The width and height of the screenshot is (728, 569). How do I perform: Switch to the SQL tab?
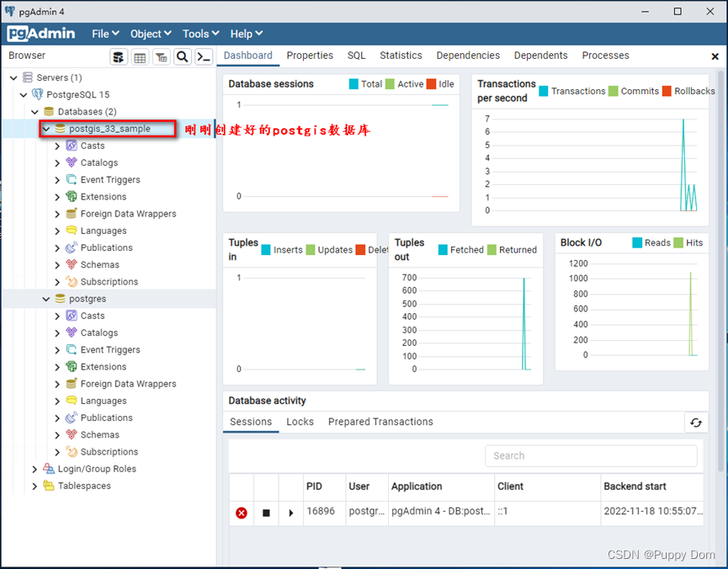[x=356, y=56]
